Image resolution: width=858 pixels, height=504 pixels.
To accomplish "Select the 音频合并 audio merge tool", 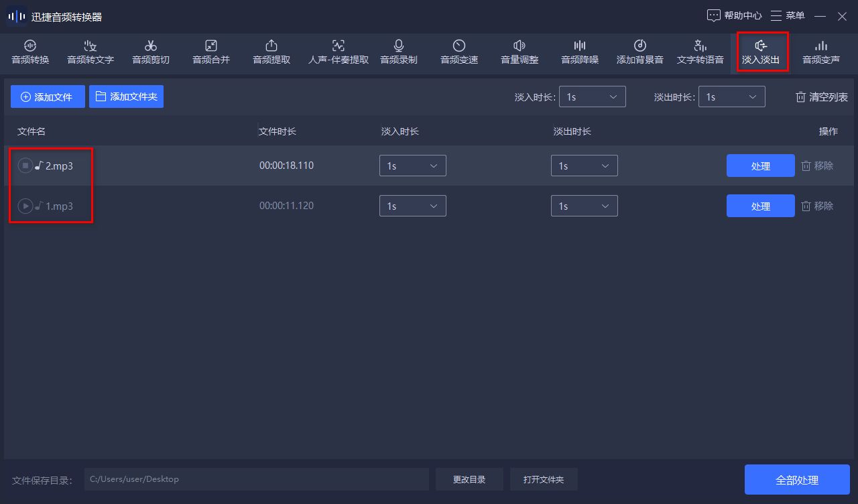I will pos(211,52).
